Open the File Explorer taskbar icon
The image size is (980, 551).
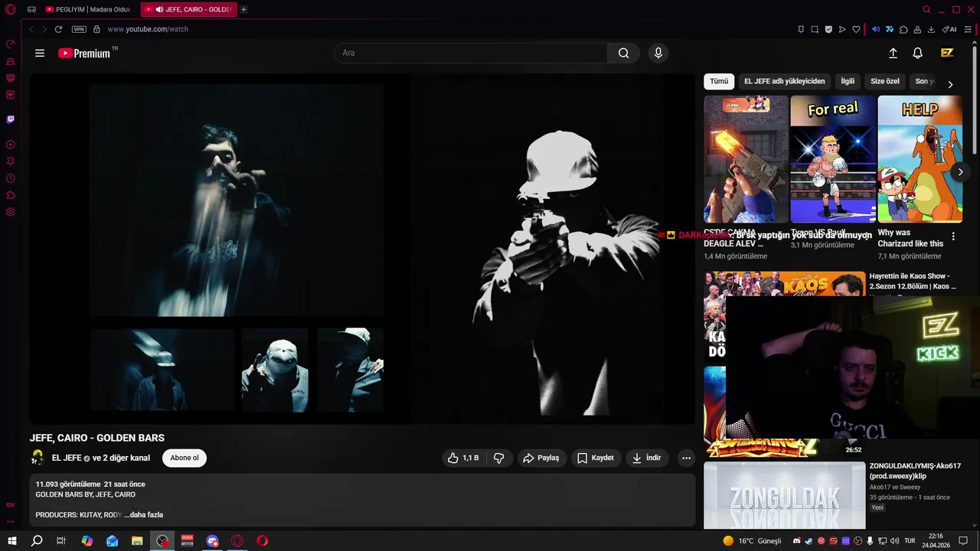click(137, 540)
